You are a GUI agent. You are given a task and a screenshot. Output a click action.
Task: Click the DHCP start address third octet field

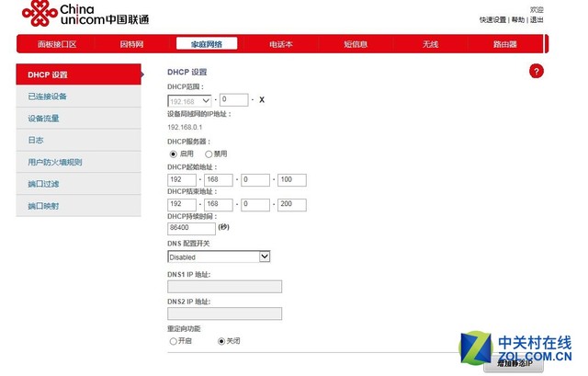[x=255, y=180]
